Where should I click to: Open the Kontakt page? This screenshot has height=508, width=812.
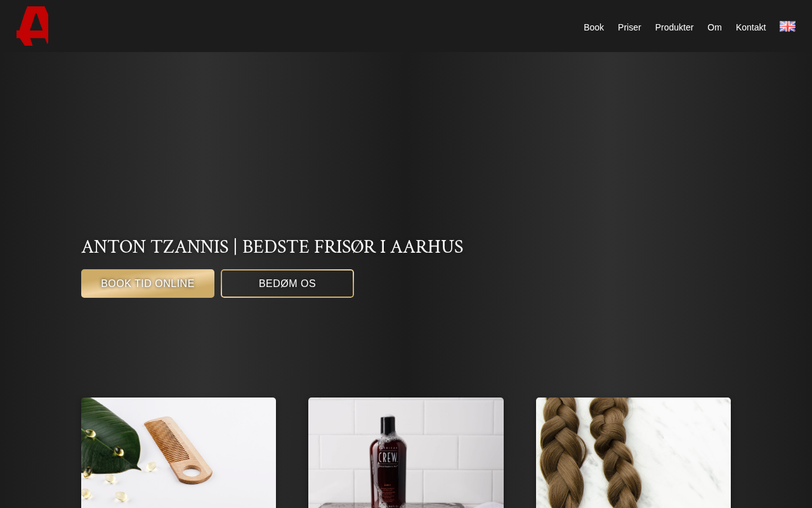pyautogui.click(x=750, y=27)
